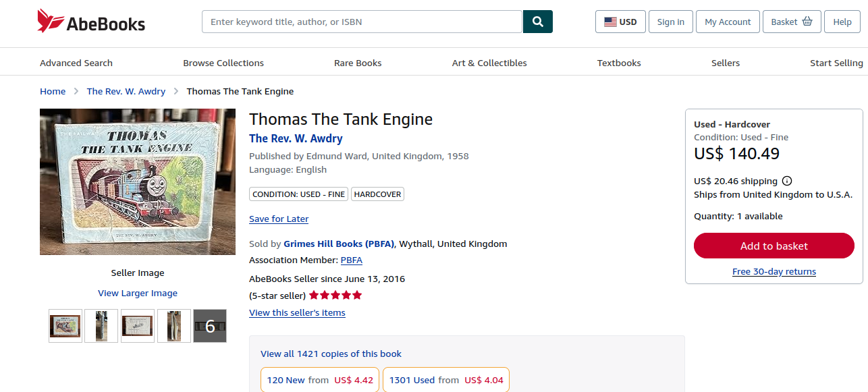Click the AbeBooks bird logo
Image resolution: width=868 pixels, height=392 pixels.
pyautogui.click(x=50, y=22)
